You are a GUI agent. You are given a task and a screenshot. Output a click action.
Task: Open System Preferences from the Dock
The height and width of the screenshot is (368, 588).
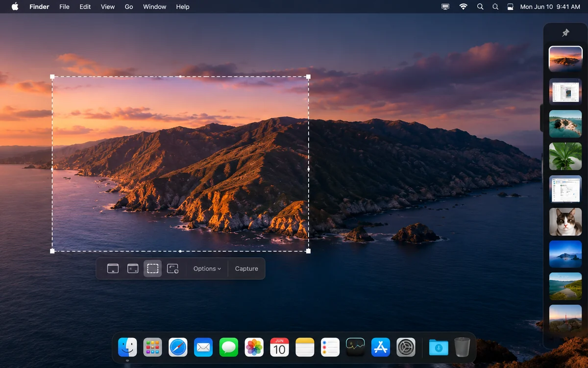(x=406, y=347)
